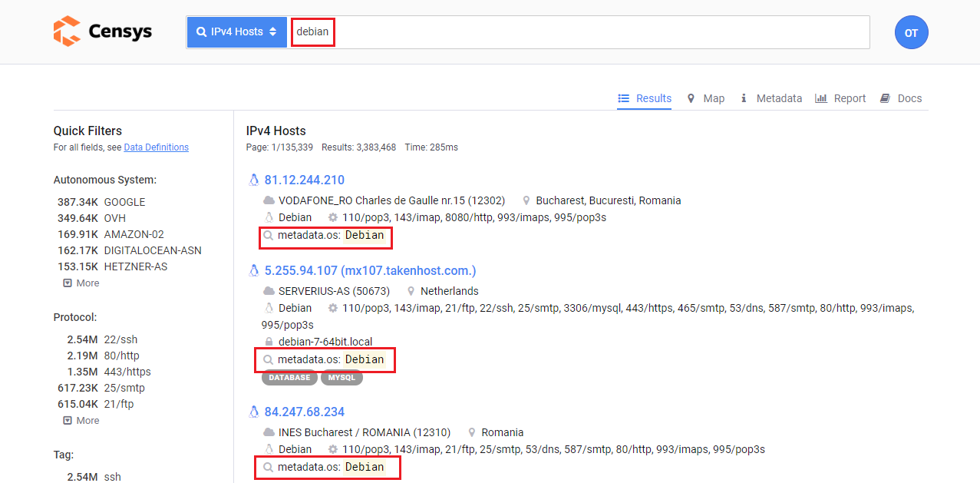The width and height of the screenshot is (980, 483).
Task: Expand More under Autonomous System filters
Action: pos(81,283)
